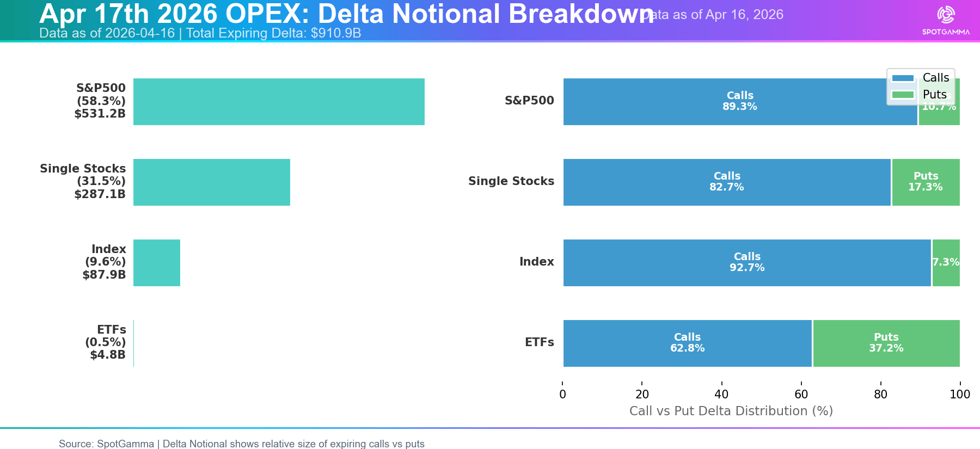Screen dimensions: 980x449
Task: Click the Call vs Put Delta Distribution axis label
Action: click(x=731, y=411)
